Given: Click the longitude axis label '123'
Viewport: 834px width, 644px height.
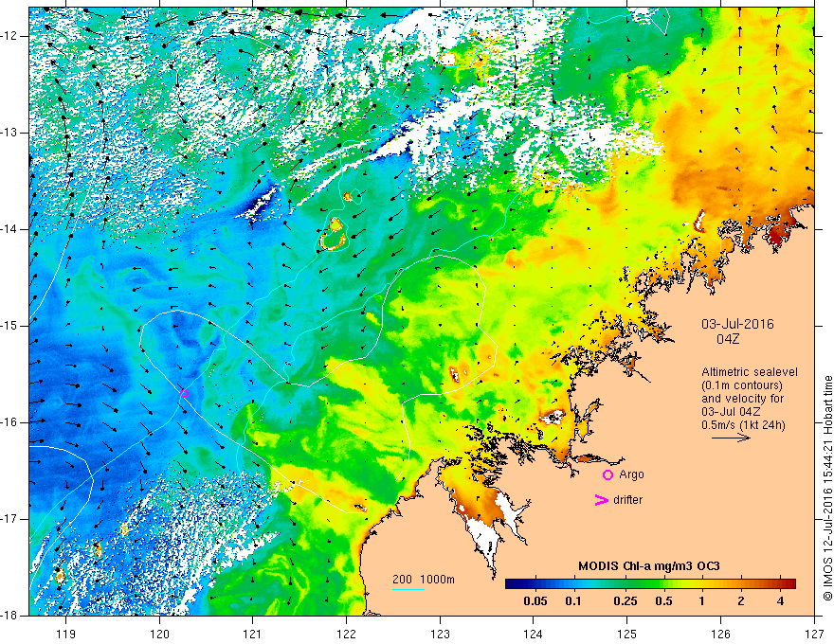Looking at the screenshot, I should (x=440, y=634).
